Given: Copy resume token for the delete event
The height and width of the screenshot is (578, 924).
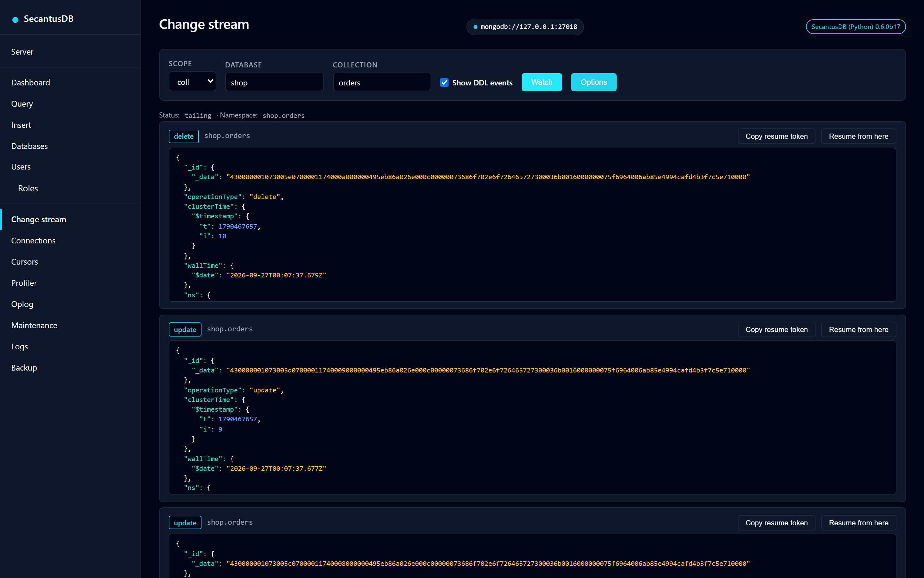Looking at the screenshot, I should coord(776,136).
